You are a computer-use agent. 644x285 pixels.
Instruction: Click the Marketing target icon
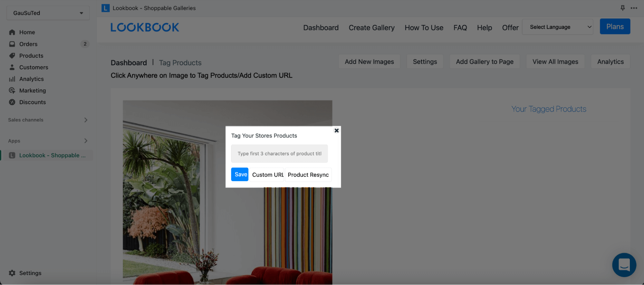[x=12, y=90]
